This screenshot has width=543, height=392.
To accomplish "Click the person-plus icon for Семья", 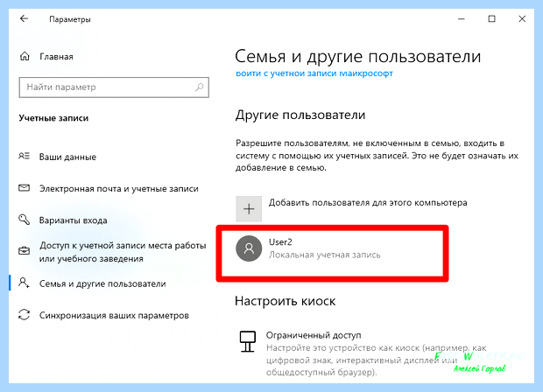I will (x=24, y=283).
